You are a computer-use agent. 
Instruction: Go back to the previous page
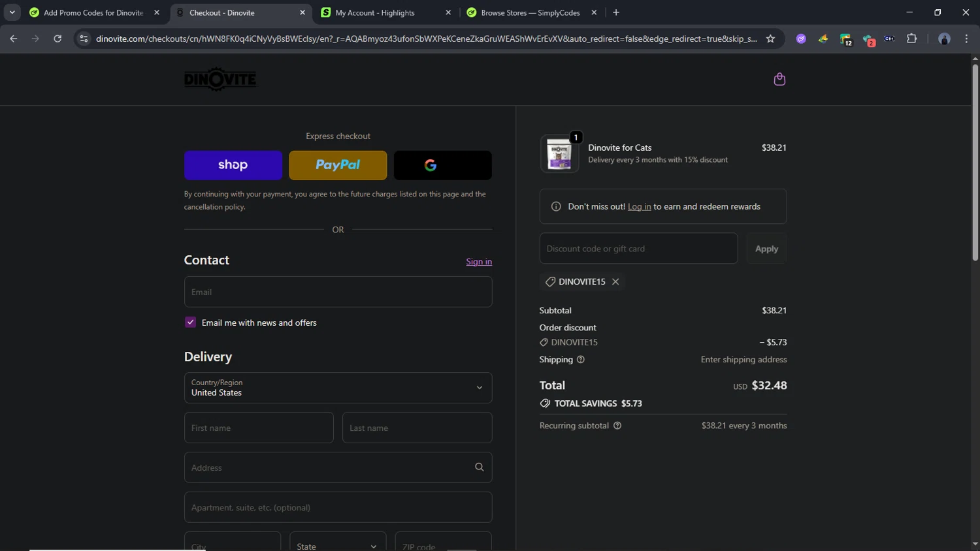click(14, 39)
